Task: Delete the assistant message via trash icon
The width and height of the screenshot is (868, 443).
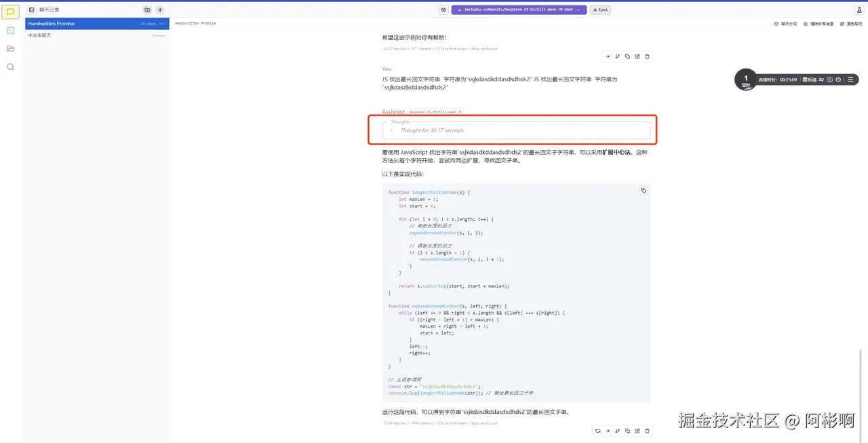Action: [x=648, y=431]
